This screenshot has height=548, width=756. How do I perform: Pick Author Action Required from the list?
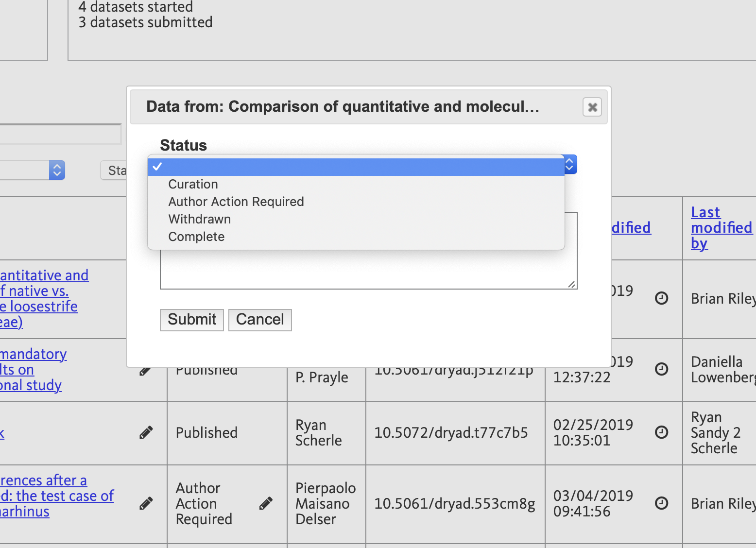[236, 202]
